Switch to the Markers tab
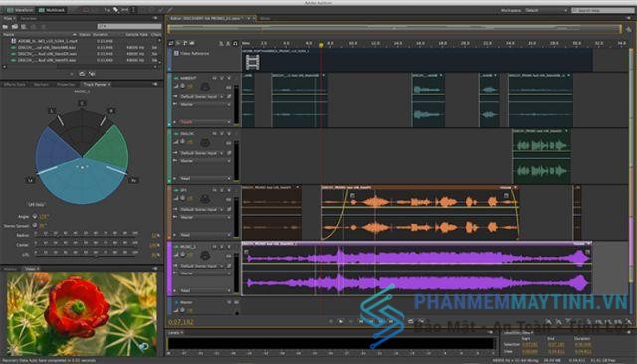Image resolution: width=637 pixels, height=364 pixels. click(x=41, y=84)
